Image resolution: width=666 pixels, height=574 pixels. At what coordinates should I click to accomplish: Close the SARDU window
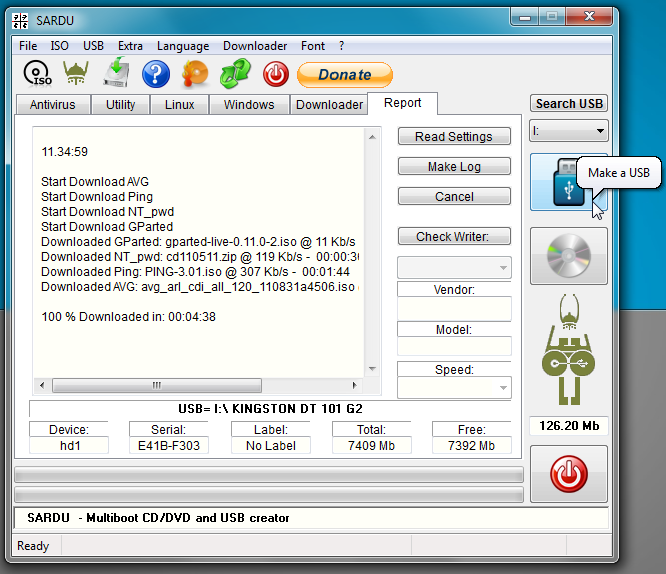tap(589, 17)
